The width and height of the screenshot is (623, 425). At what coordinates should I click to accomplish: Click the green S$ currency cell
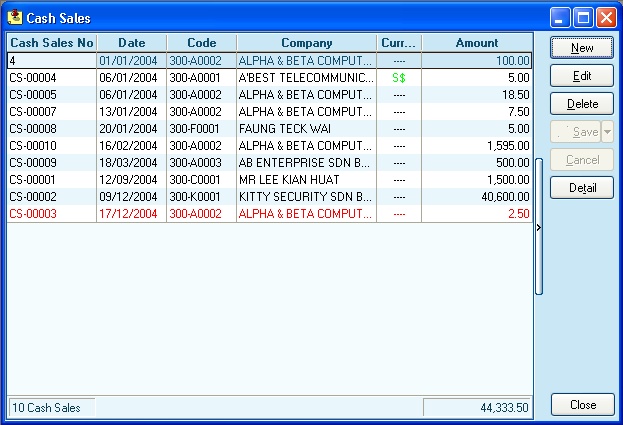coord(399,77)
